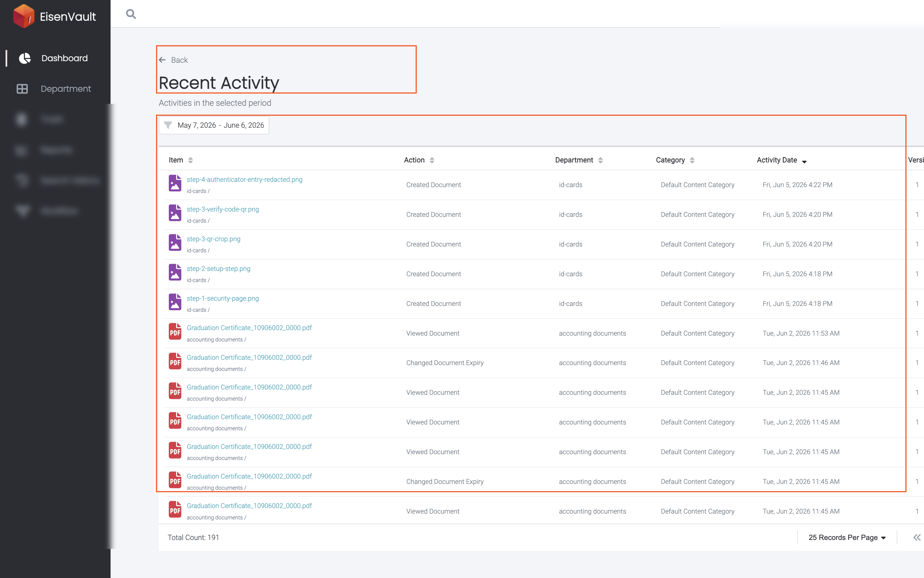This screenshot has width=924, height=578.
Task: Click Action column header label
Action: (x=415, y=160)
